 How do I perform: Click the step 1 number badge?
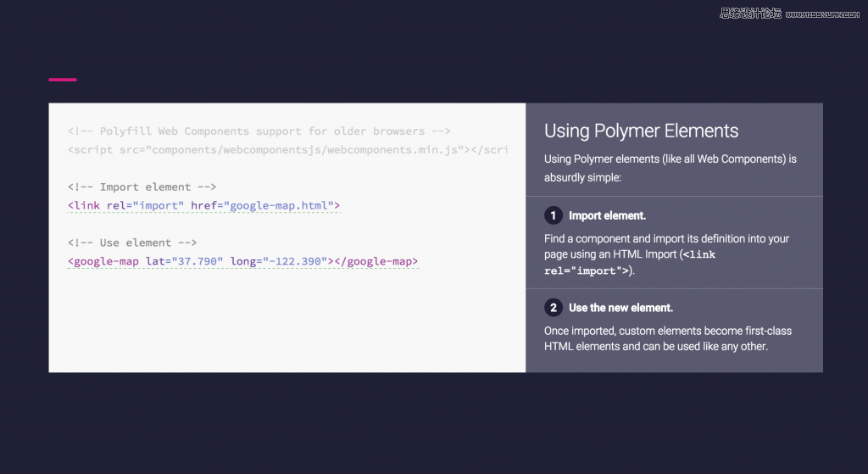point(553,215)
